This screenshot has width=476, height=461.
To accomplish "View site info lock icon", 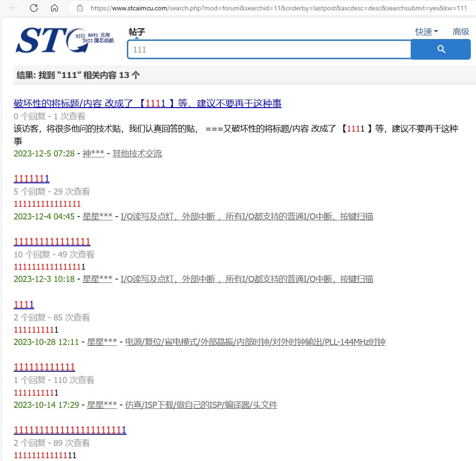I will pos(80,8).
